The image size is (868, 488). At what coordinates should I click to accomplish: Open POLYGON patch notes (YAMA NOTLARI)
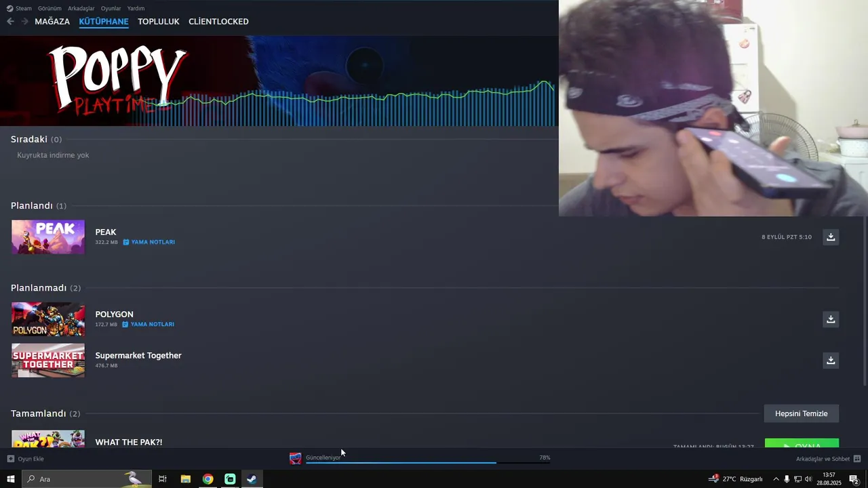click(x=149, y=324)
